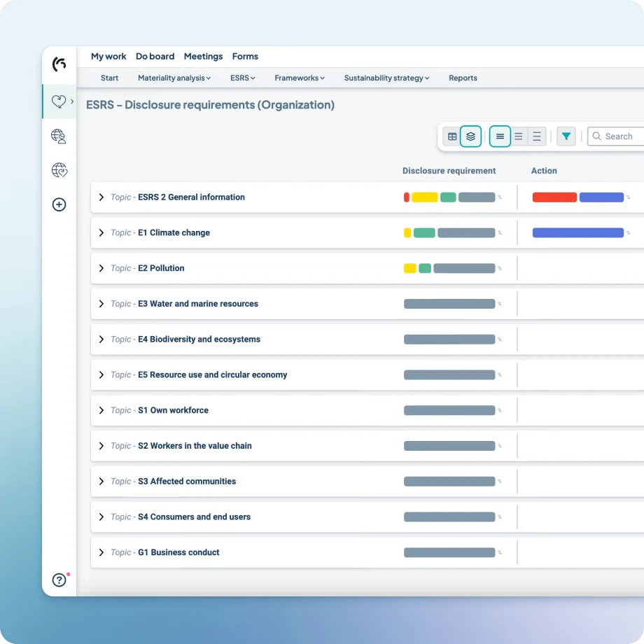
Task: Open the Materiality analysis dropdown
Action: (174, 78)
